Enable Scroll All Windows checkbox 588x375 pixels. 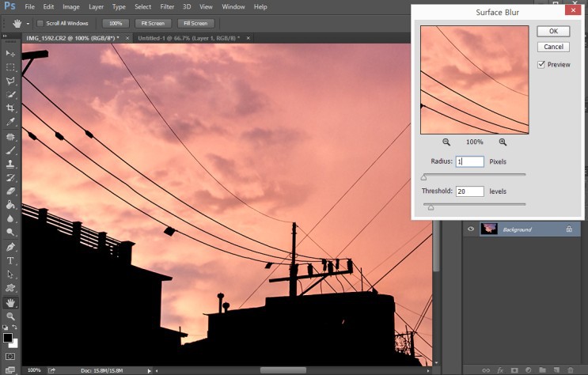[40, 24]
